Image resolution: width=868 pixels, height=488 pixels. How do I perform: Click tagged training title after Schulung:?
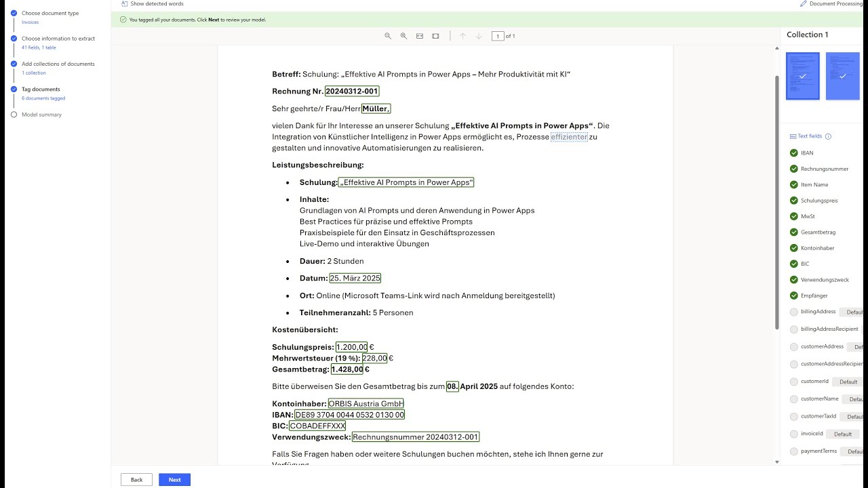[x=406, y=182]
